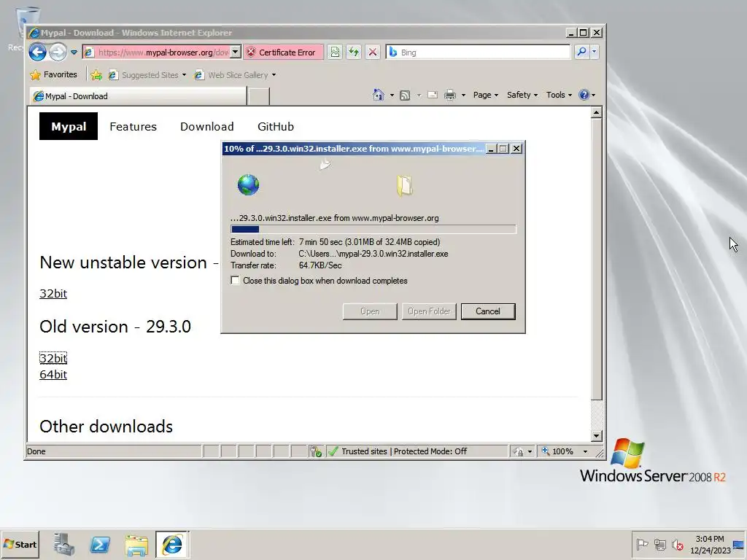Click the Read Mail envelope icon
This screenshot has height=560, width=747.
tap(433, 95)
